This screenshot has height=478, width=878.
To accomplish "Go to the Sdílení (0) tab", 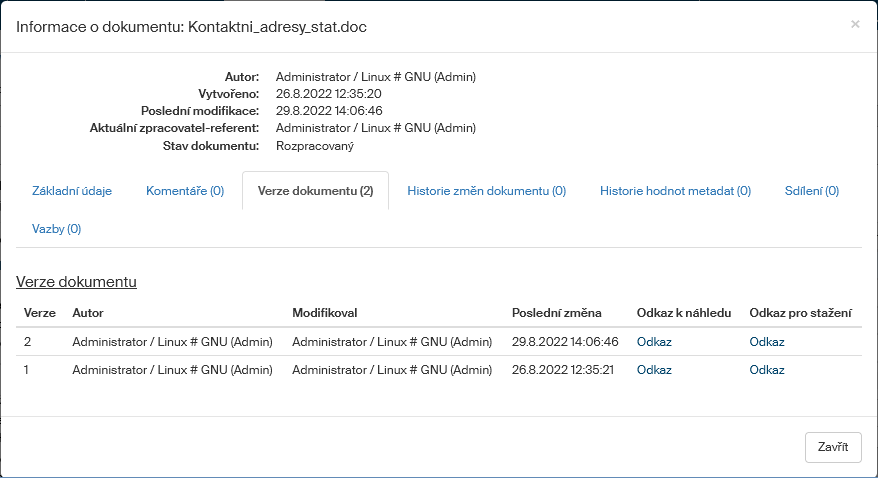I will pos(811,191).
